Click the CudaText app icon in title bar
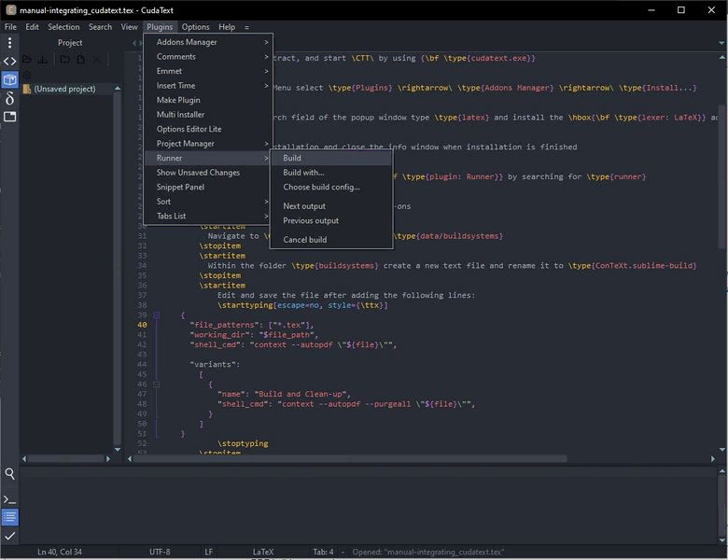Screen dimensions: 728x560 pos(10,9)
